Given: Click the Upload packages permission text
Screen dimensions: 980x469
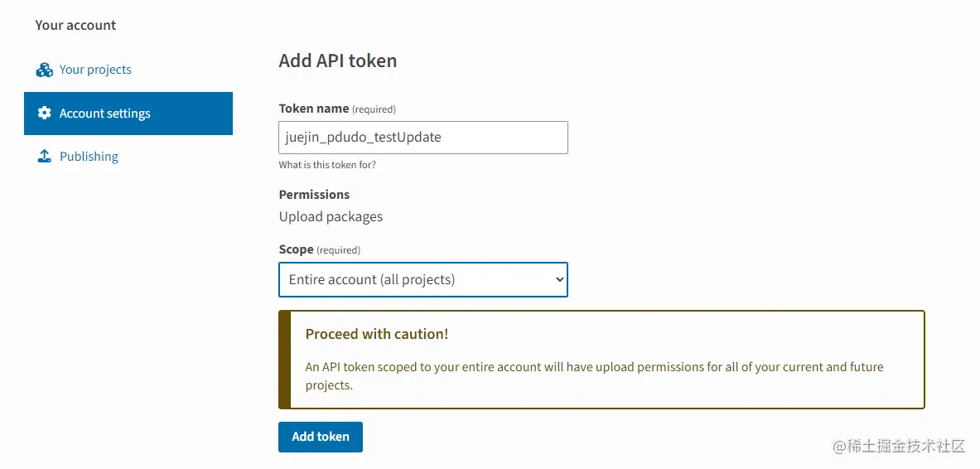Looking at the screenshot, I should [331, 216].
